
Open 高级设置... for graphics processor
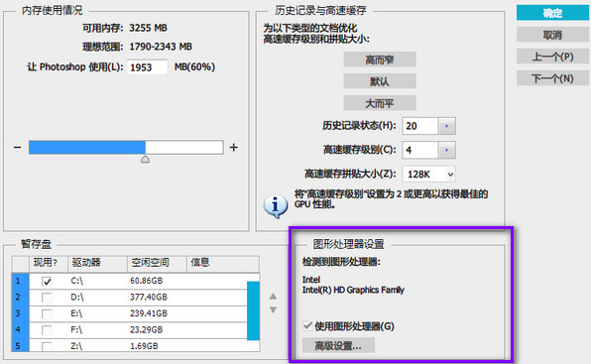338,345
